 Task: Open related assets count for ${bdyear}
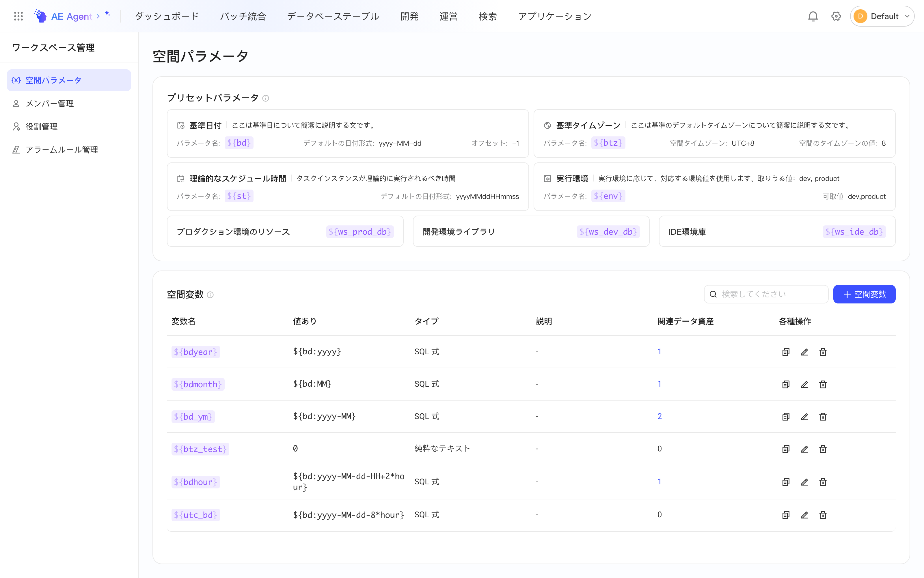[x=660, y=352]
